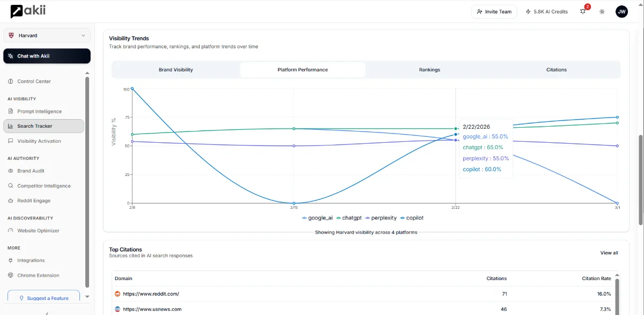Click tooltip entry chatgpt : 65.0%
644x315 pixels.
coord(483,148)
